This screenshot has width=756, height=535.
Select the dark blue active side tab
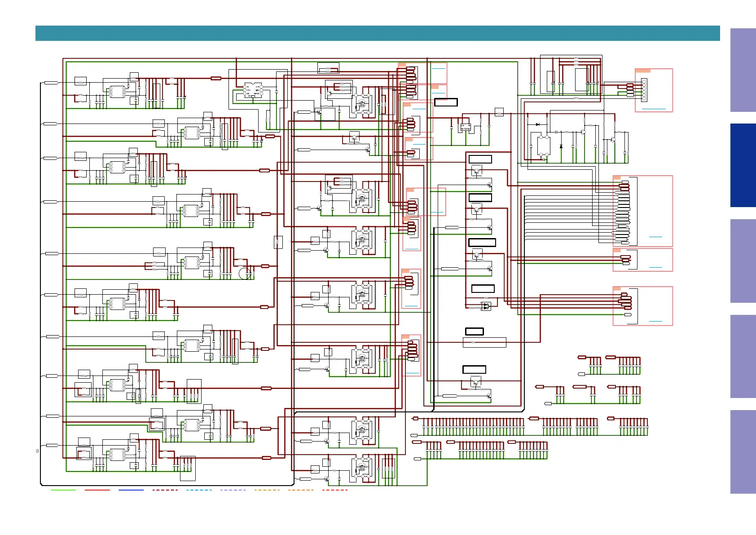pyautogui.click(x=743, y=165)
